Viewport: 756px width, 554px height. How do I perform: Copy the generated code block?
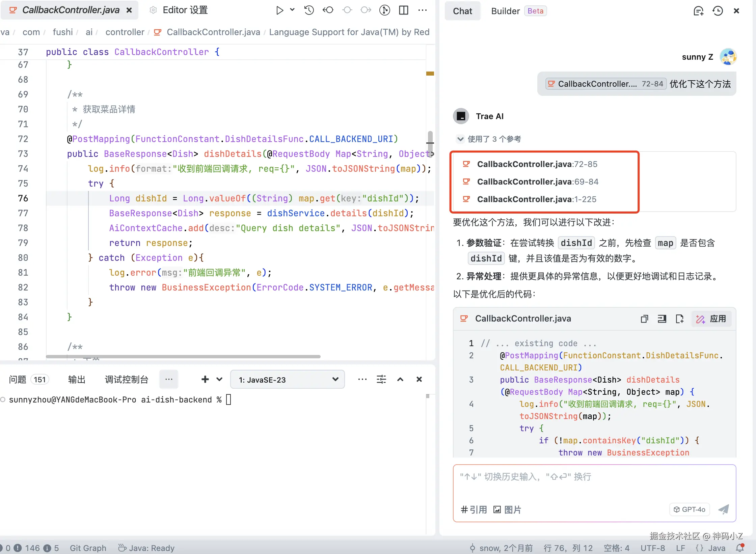click(x=644, y=319)
